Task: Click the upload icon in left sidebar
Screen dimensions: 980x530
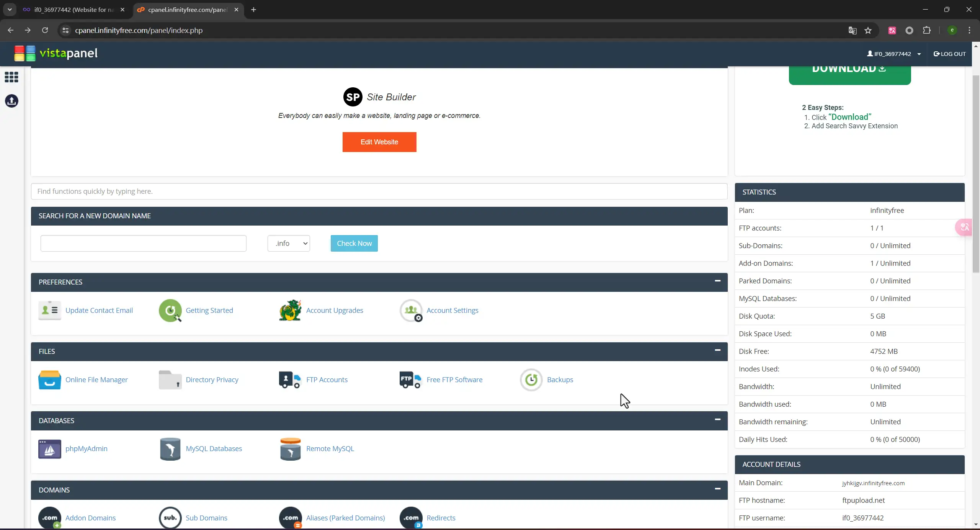Action: tap(11, 101)
